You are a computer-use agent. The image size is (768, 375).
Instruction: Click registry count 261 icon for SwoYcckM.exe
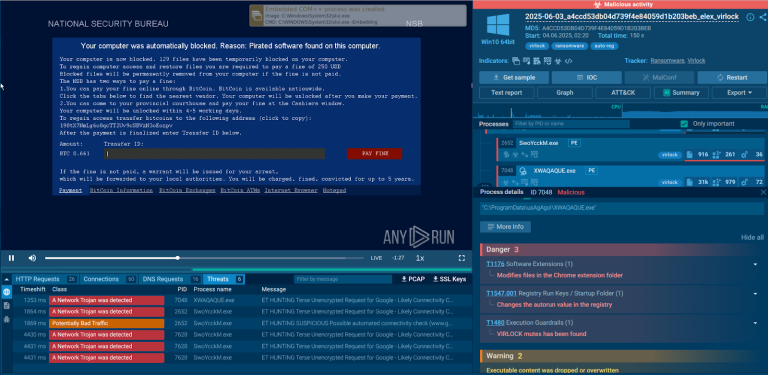(717, 155)
